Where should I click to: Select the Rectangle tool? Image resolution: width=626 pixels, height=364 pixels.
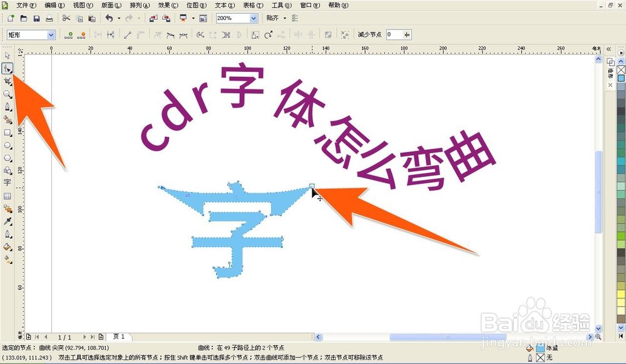click(x=8, y=133)
